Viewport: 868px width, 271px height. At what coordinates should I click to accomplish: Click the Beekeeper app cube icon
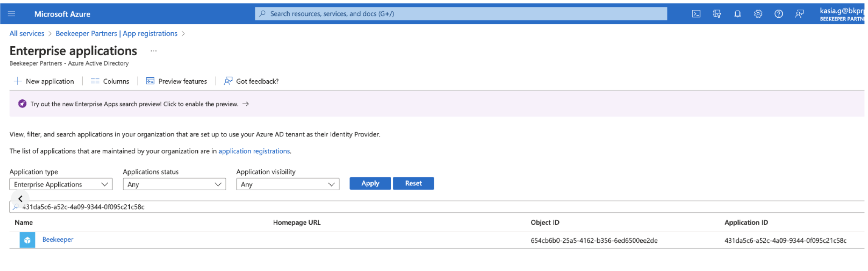28,240
